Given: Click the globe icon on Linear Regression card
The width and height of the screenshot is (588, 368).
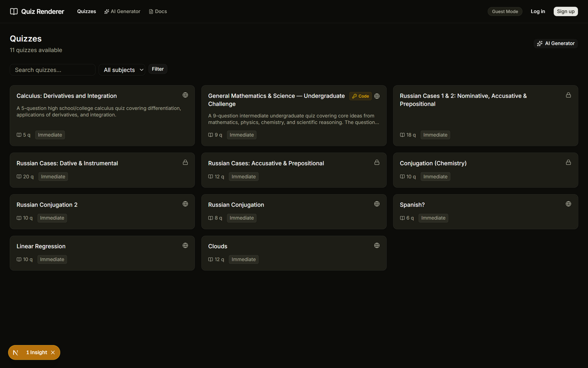Looking at the screenshot, I should [x=185, y=245].
